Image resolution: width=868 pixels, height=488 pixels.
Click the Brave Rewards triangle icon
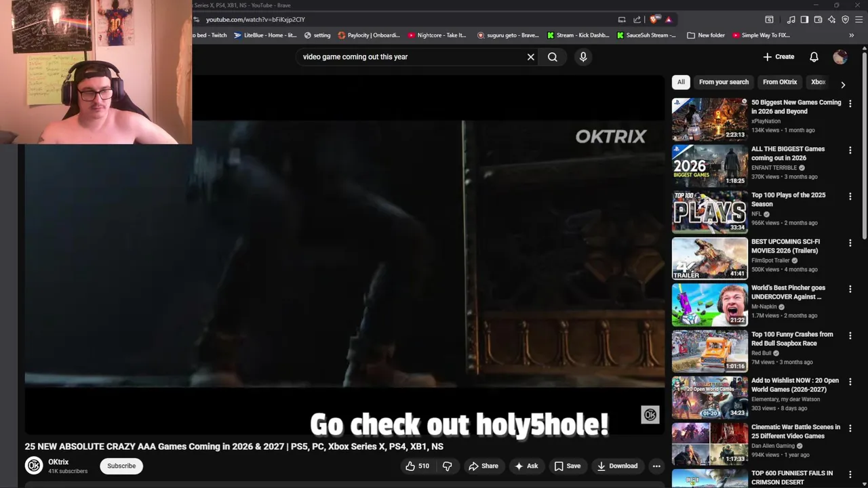668,20
